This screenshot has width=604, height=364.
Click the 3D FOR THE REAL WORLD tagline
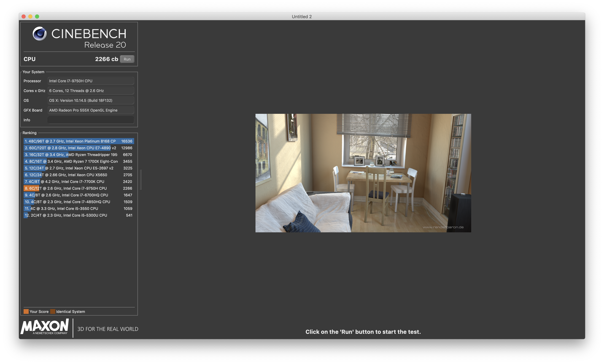coord(108,329)
